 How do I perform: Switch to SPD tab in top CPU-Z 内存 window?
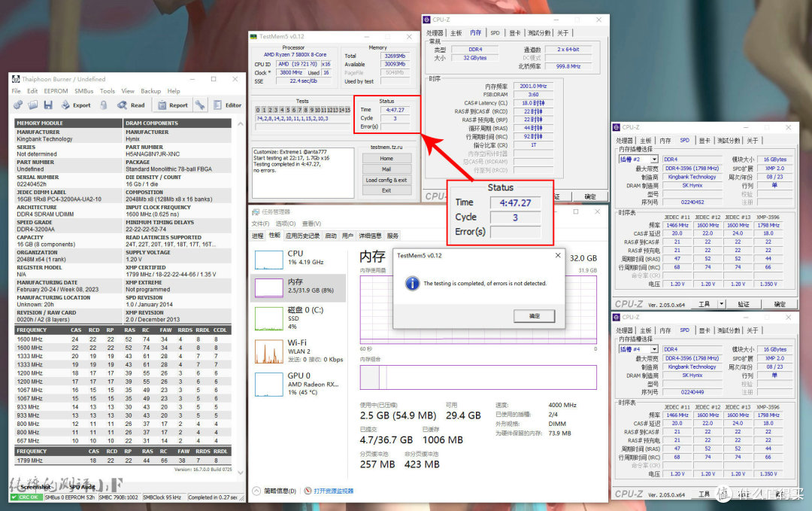pyautogui.click(x=495, y=32)
